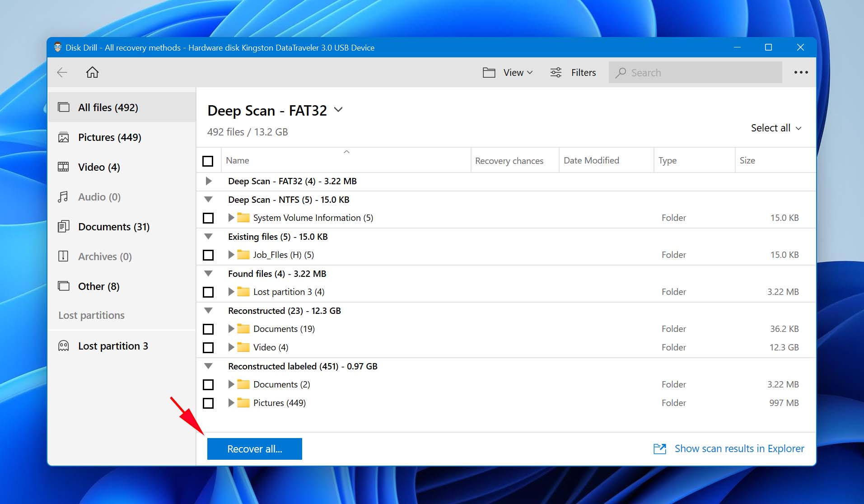The width and height of the screenshot is (864, 504).
Task: Click the Video filmstrip icon in sidebar
Action: tap(64, 167)
